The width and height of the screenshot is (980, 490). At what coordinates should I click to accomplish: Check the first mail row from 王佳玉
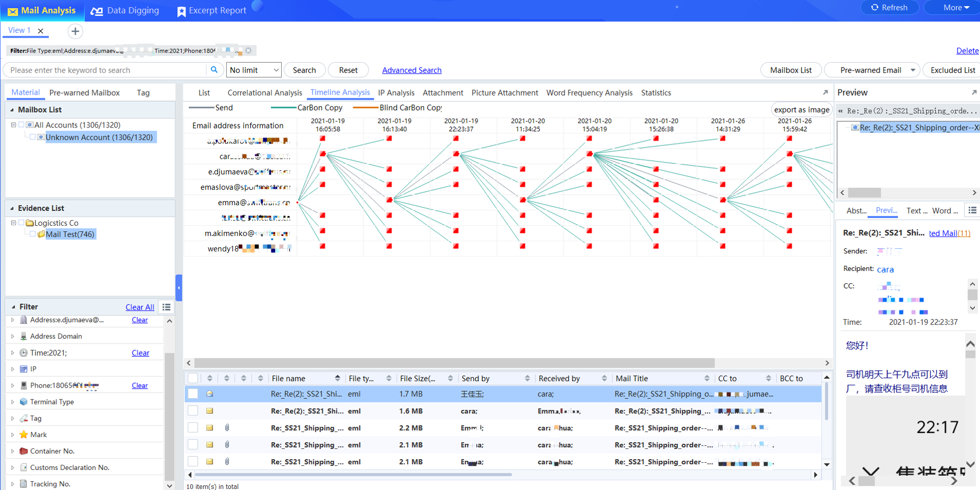pos(193,394)
